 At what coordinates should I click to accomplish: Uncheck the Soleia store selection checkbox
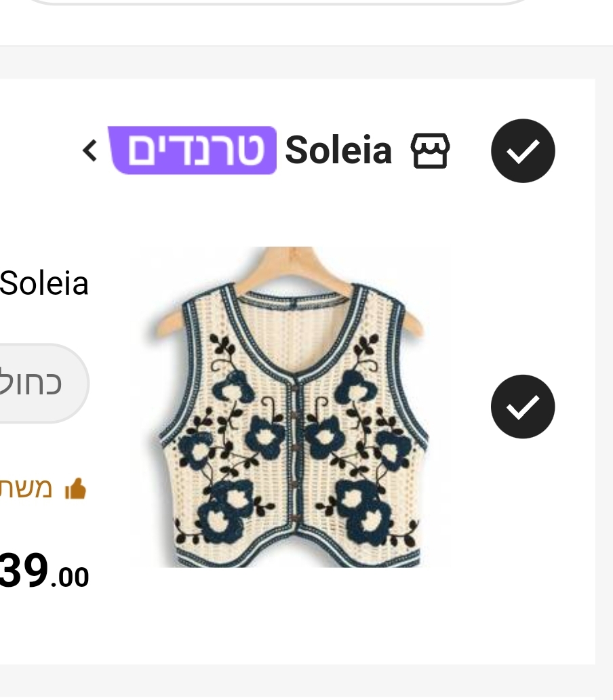coord(523,150)
